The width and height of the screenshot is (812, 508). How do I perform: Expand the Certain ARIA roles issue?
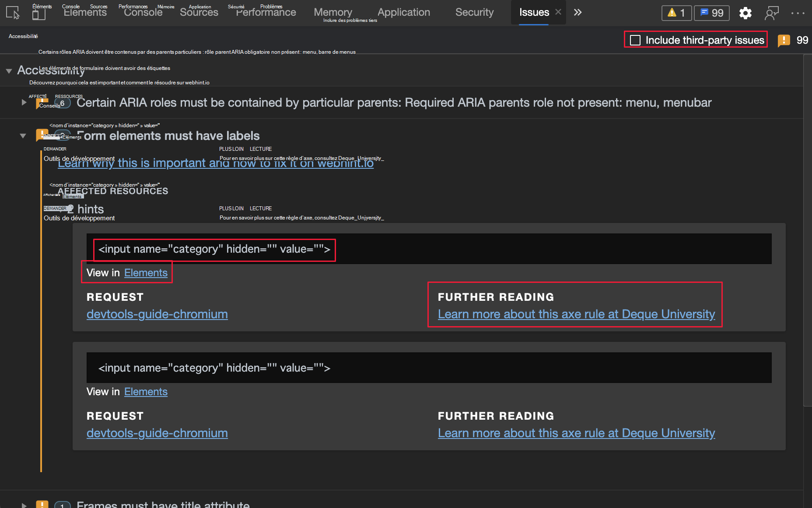24,102
